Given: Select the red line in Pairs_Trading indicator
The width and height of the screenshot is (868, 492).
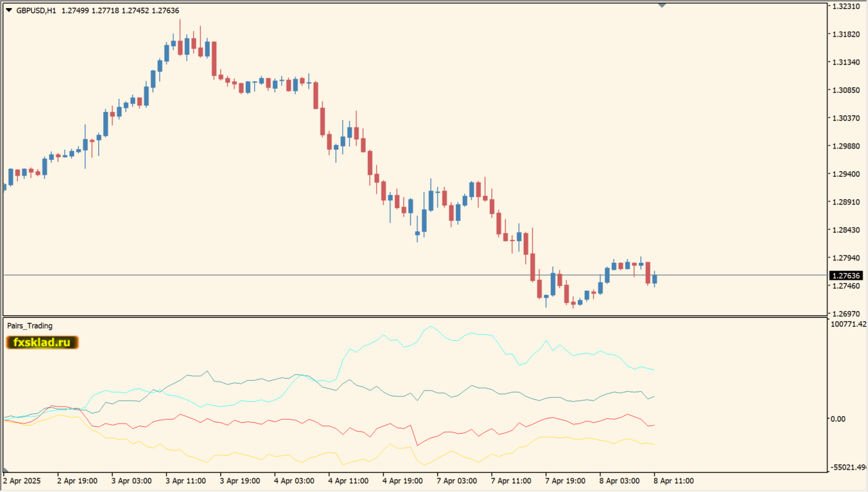Looking at the screenshot, I should click(271, 424).
